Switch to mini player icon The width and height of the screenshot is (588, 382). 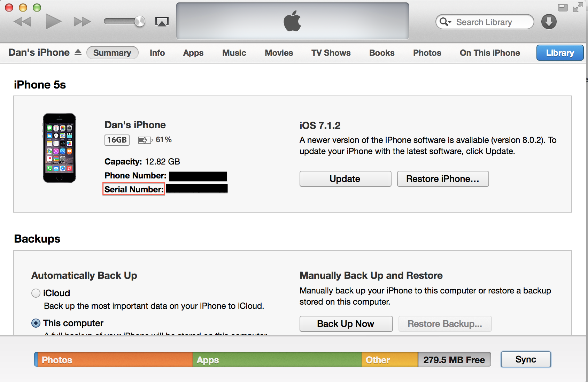click(563, 7)
